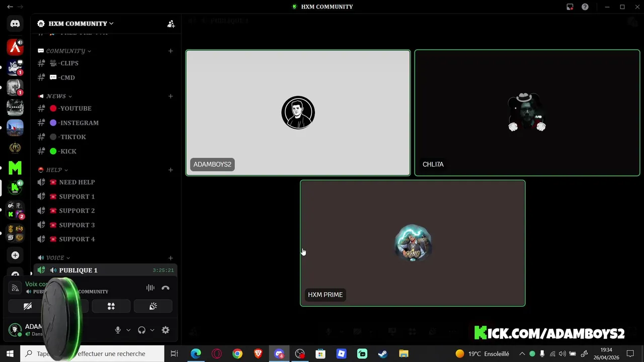The image size is (644, 362).
Task: Collapse the HELP category
Action: click(x=54, y=170)
